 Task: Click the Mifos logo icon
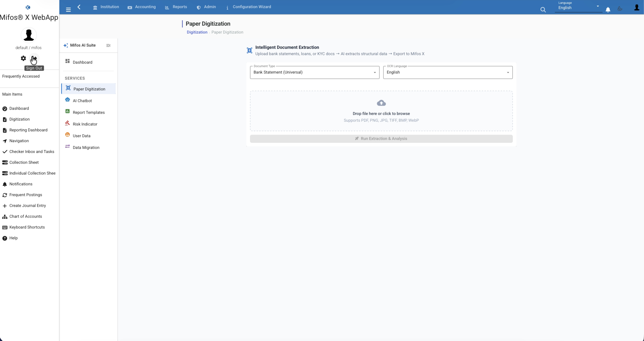point(28,7)
